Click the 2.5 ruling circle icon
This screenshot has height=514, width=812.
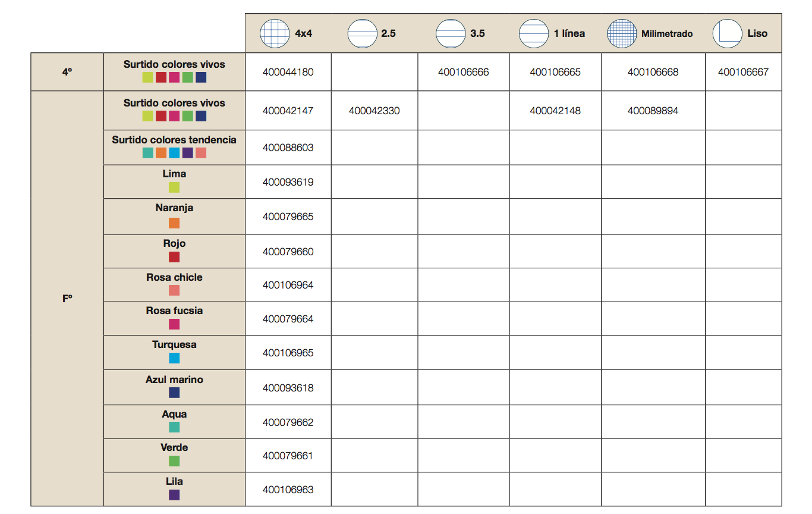click(363, 33)
